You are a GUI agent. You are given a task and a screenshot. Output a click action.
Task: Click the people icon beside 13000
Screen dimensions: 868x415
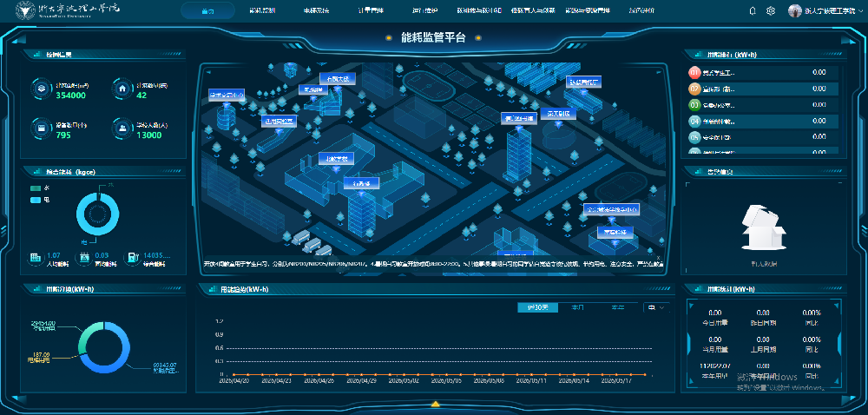click(122, 128)
